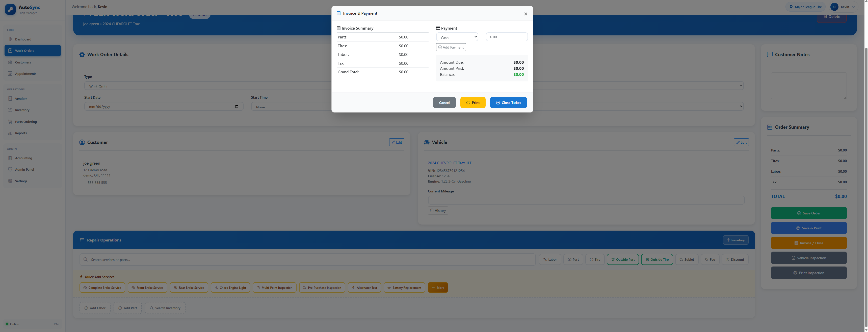Open the Customers section
The height and width of the screenshot is (332, 868).
[x=23, y=62]
